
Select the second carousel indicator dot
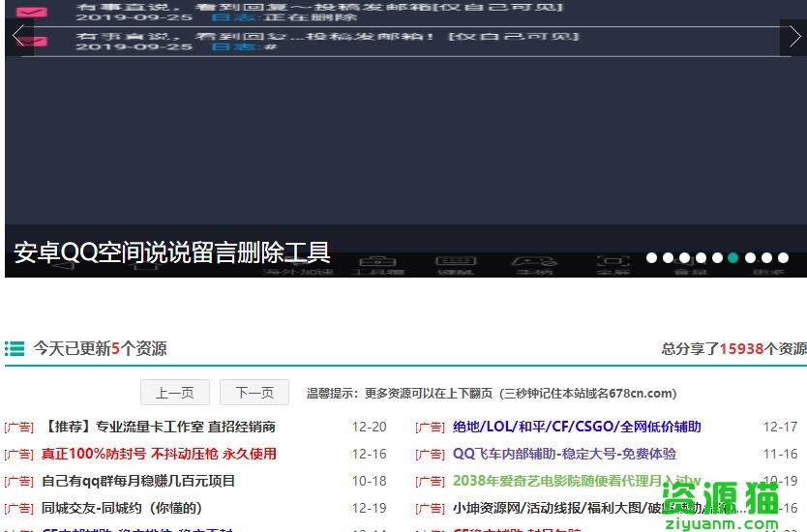(668, 257)
